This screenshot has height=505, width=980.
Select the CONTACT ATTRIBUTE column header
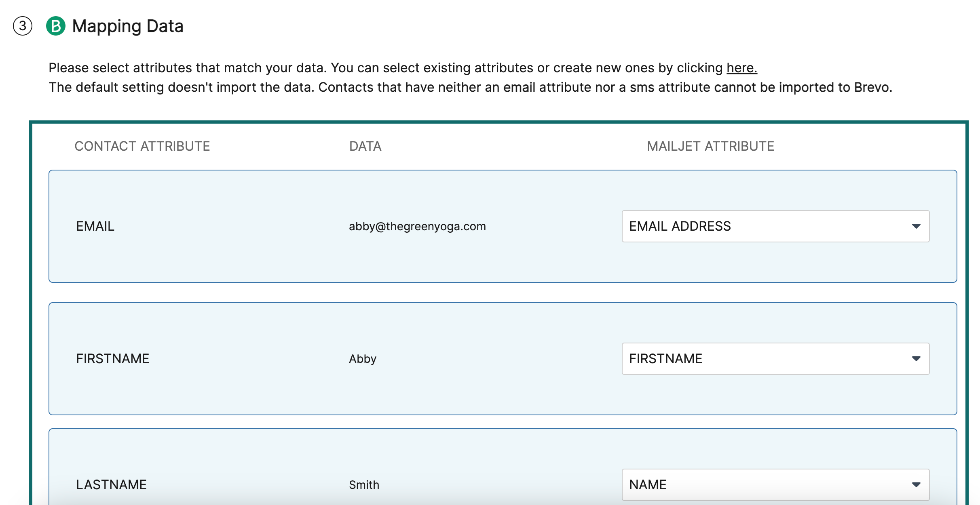coord(142,146)
